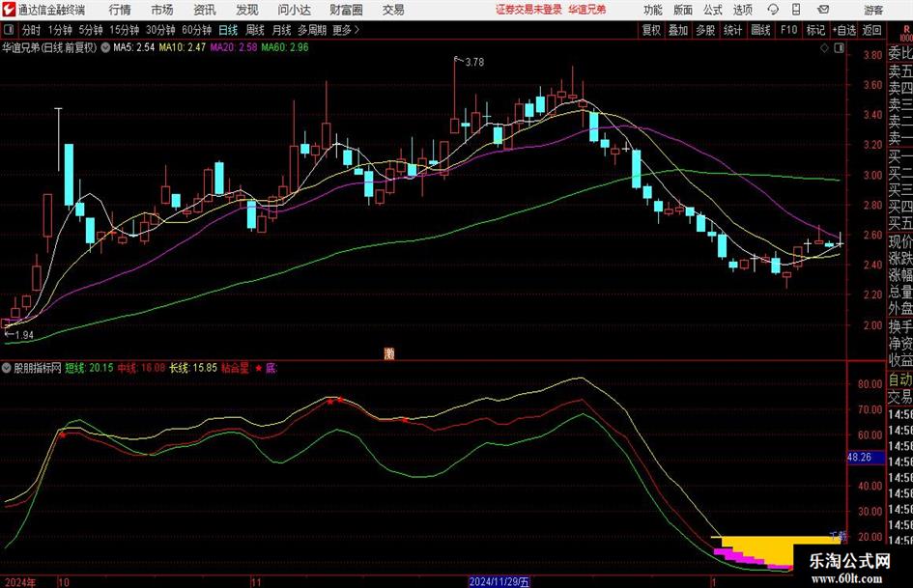Click the orange 激 marker on chart
The width and height of the screenshot is (913, 588).
tap(389, 352)
